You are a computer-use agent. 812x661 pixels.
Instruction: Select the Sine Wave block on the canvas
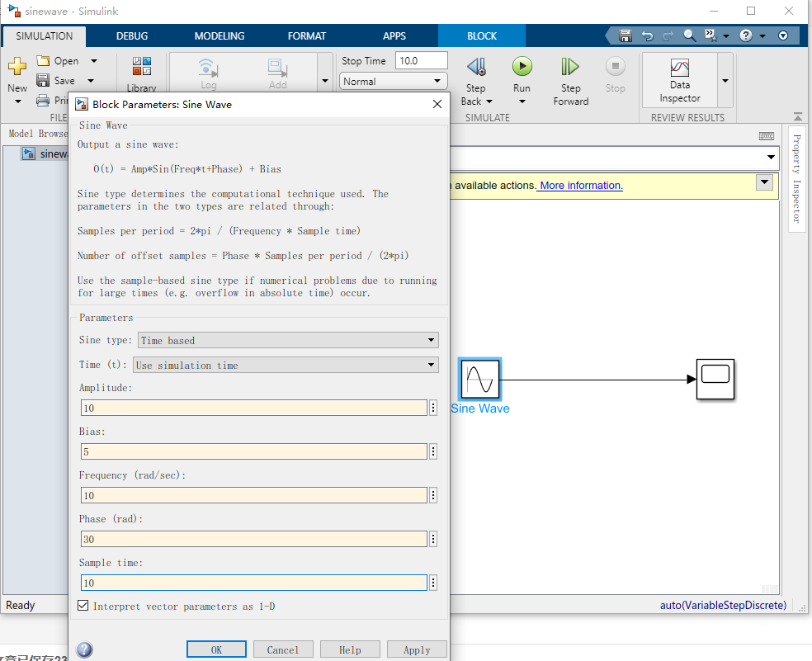pos(480,380)
